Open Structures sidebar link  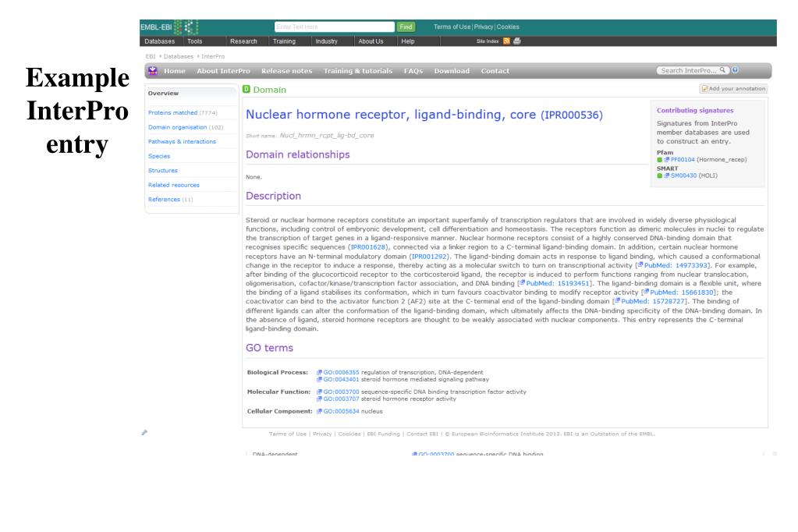(x=162, y=171)
